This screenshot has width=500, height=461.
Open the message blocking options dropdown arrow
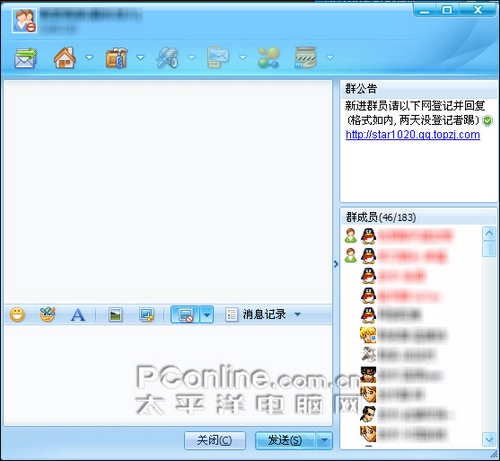(x=207, y=314)
